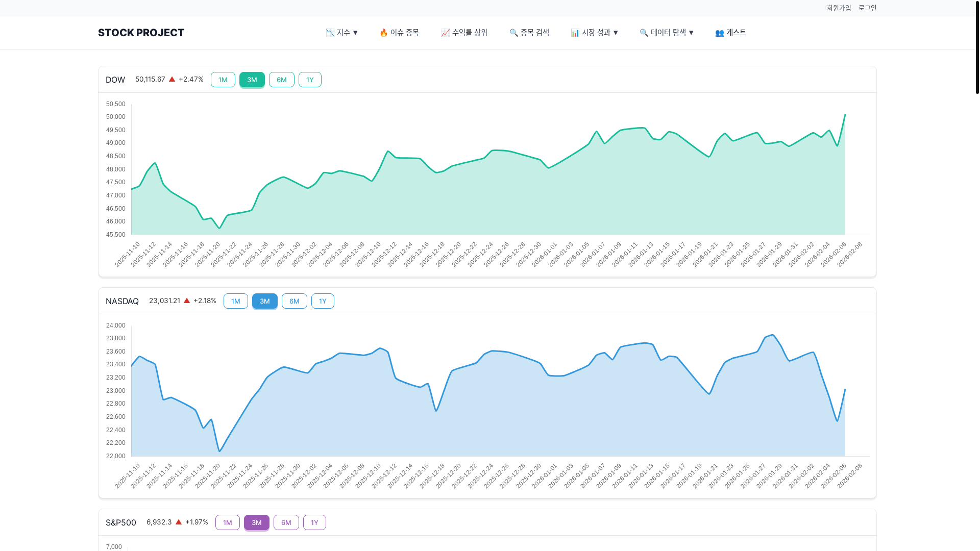Click the red up-triangle beside S&P500 value
Viewport: 980px width, 551px height.
click(x=179, y=522)
